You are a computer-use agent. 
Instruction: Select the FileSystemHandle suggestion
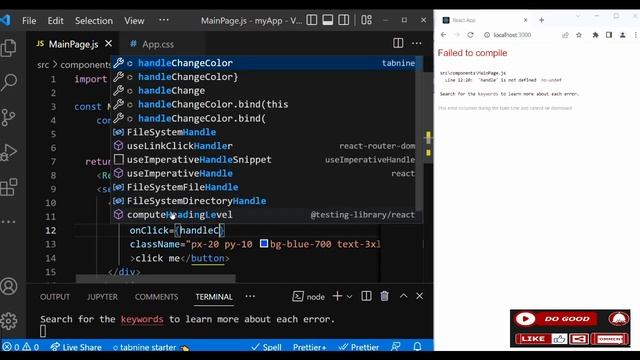[x=264, y=132]
